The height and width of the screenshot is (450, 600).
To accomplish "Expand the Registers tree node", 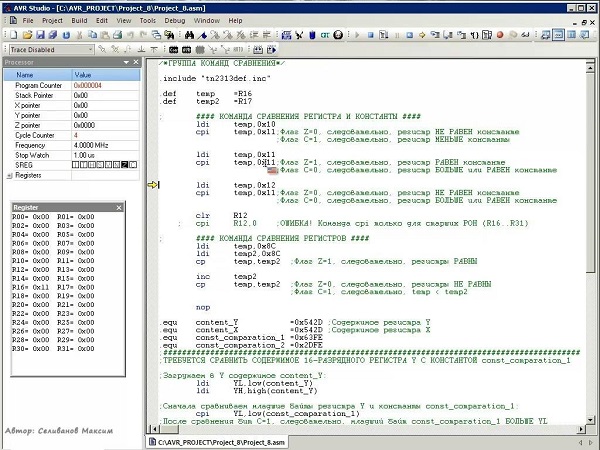I will coord(9,175).
